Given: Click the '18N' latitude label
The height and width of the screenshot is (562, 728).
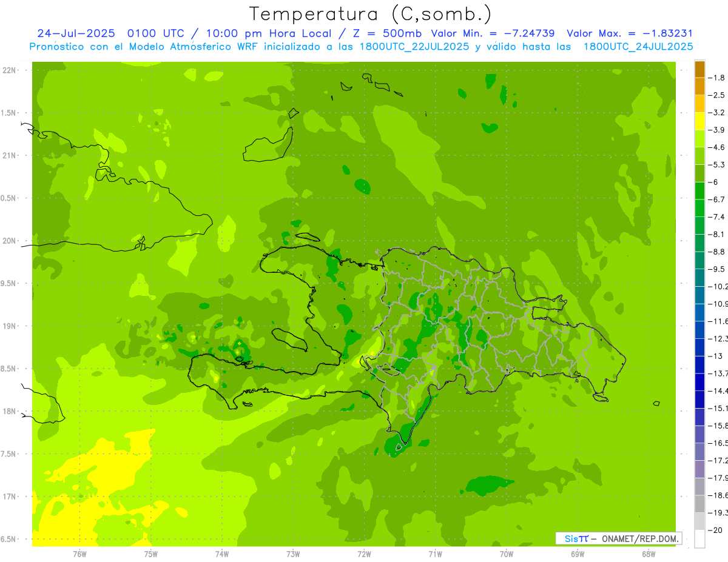Looking at the screenshot, I should 9,412.
